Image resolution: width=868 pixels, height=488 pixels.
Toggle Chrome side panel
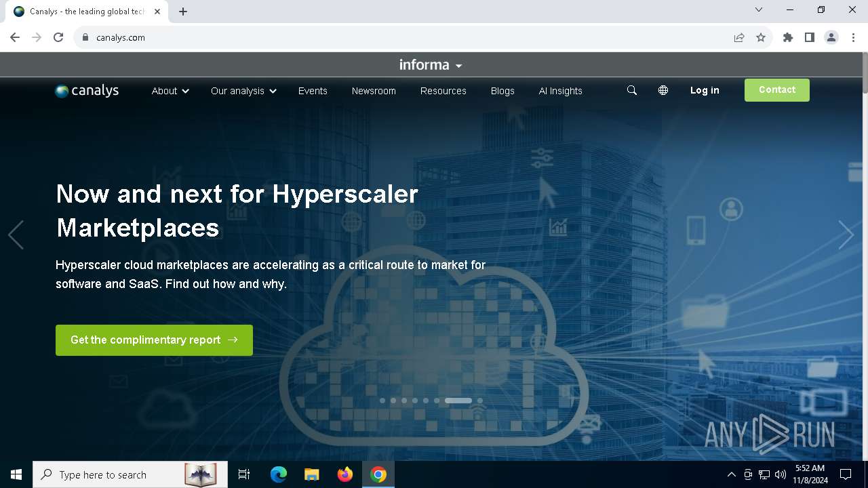(810, 37)
